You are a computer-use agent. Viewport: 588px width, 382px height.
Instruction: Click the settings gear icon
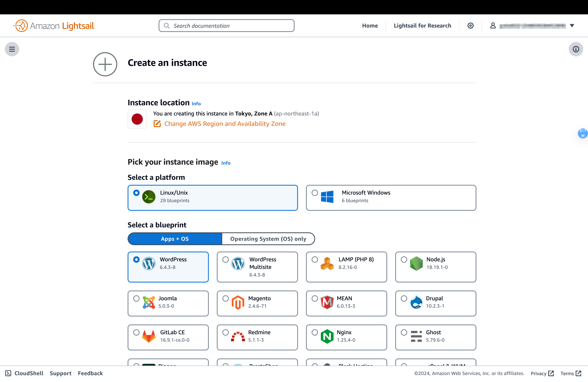[470, 26]
